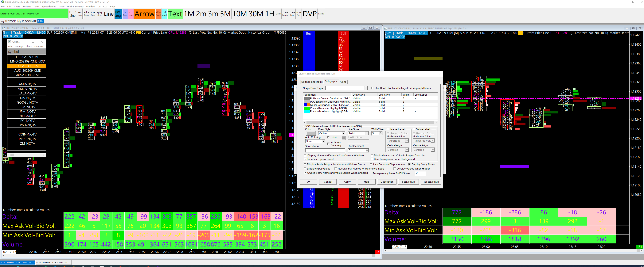Image resolution: width=644 pixels, height=267 pixels.
Task: Open the Global Settings menu
Action: point(75,6)
